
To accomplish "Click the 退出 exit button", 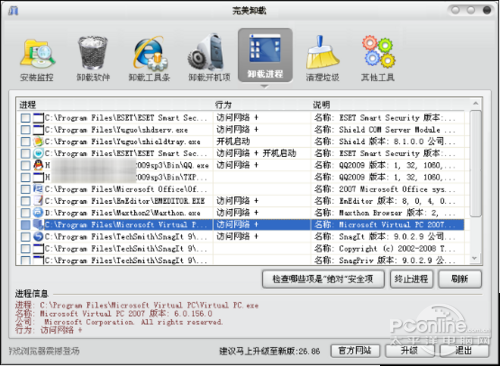I will 464,351.
